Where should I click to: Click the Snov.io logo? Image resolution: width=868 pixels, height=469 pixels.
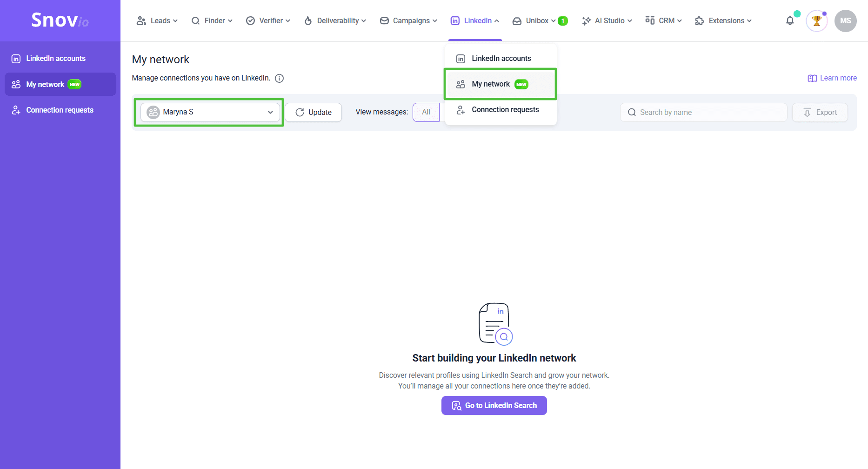click(x=60, y=20)
